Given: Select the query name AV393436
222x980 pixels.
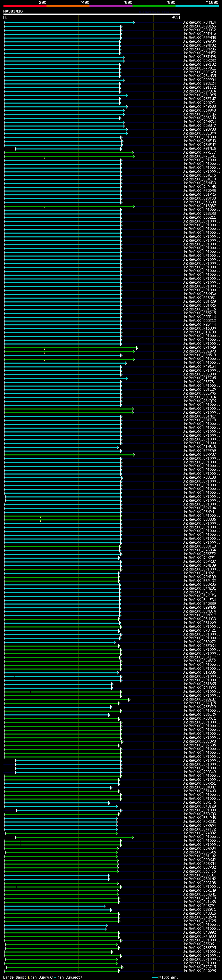Looking at the screenshot, I should pyautogui.click(x=13, y=11).
